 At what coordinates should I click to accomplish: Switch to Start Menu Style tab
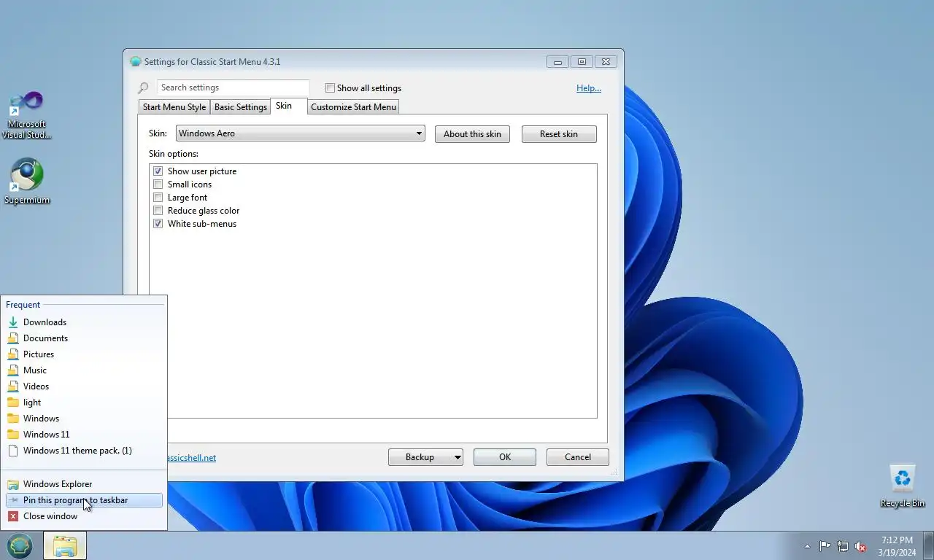click(x=174, y=107)
